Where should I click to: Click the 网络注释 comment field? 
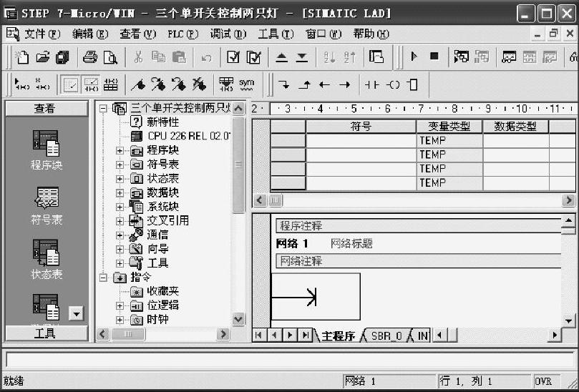pyautogui.click(x=419, y=261)
